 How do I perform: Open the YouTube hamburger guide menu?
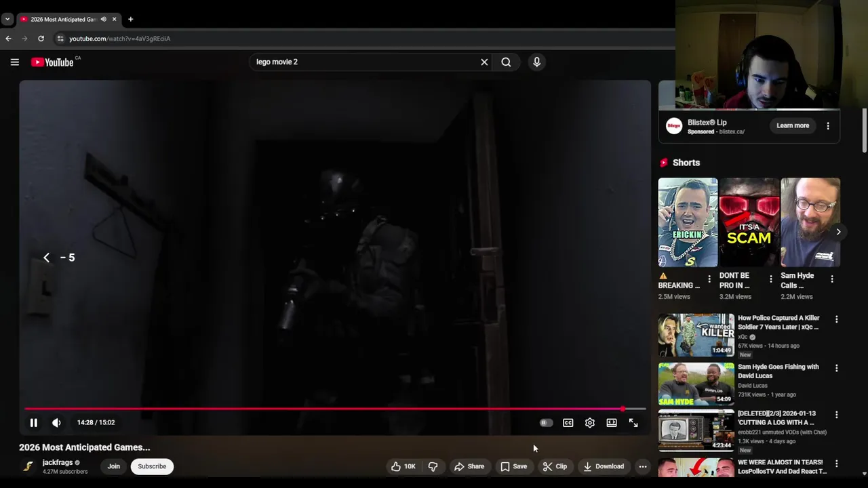14,62
